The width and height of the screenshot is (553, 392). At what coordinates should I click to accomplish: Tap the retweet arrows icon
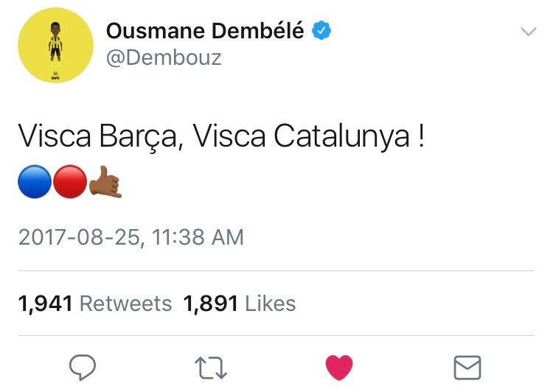[211, 368]
